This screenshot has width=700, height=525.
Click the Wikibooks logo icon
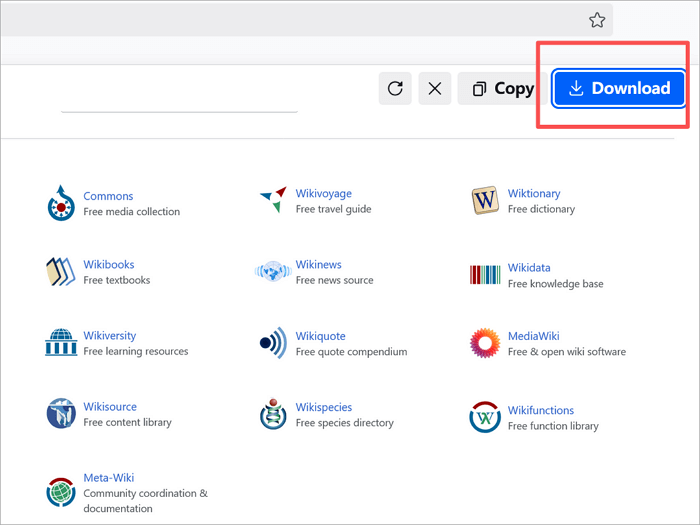[x=61, y=272]
